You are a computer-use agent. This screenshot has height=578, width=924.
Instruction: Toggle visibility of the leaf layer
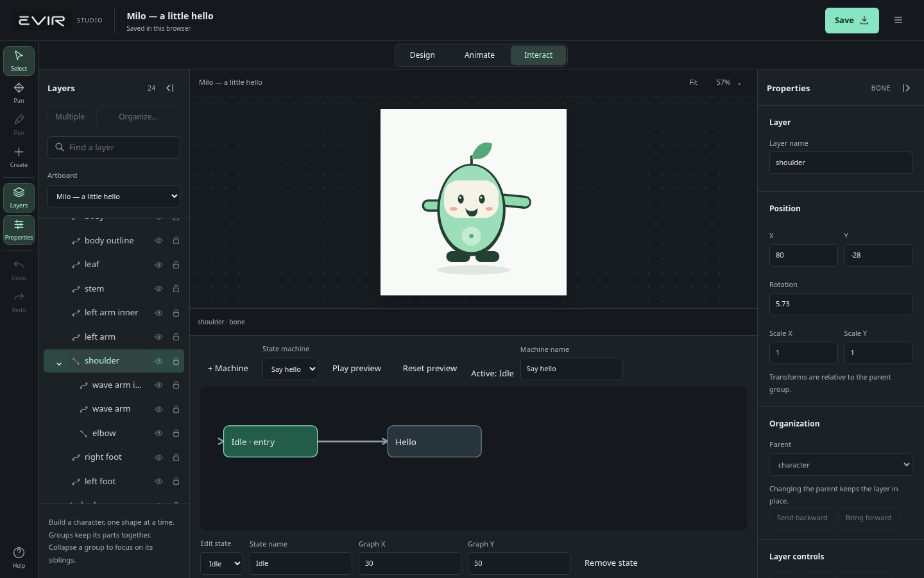[x=158, y=265]
